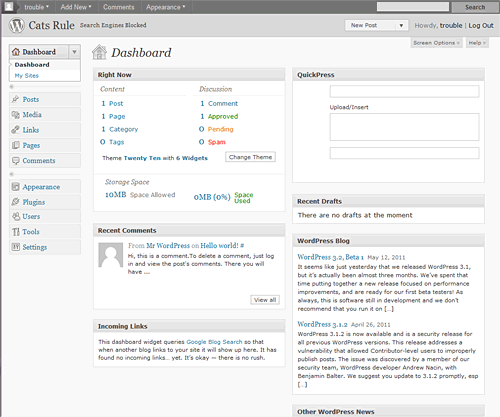Click the Media icon in sidebar

(x=15, y=115)
